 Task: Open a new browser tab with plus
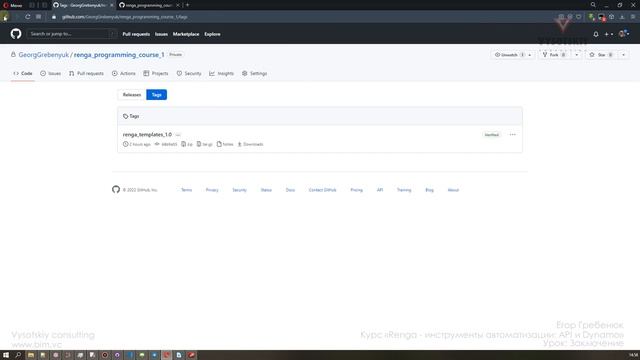[x=187, y=5]
